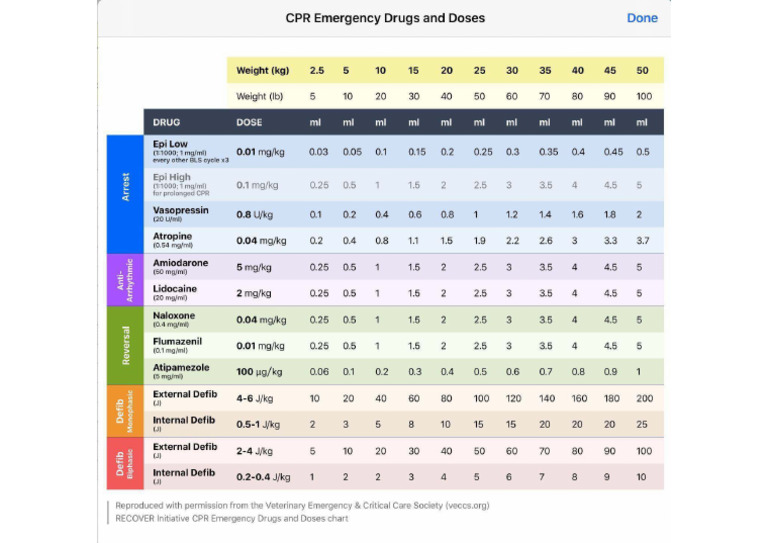
Task: Select the 'Weight (lb)' row label
Action: pos(260,96)
